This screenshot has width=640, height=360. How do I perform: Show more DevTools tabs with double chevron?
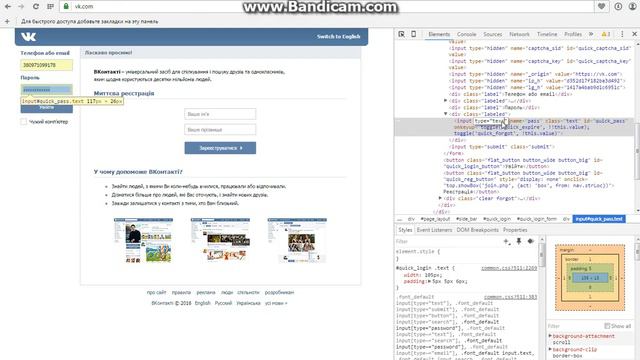click(591, 34)
